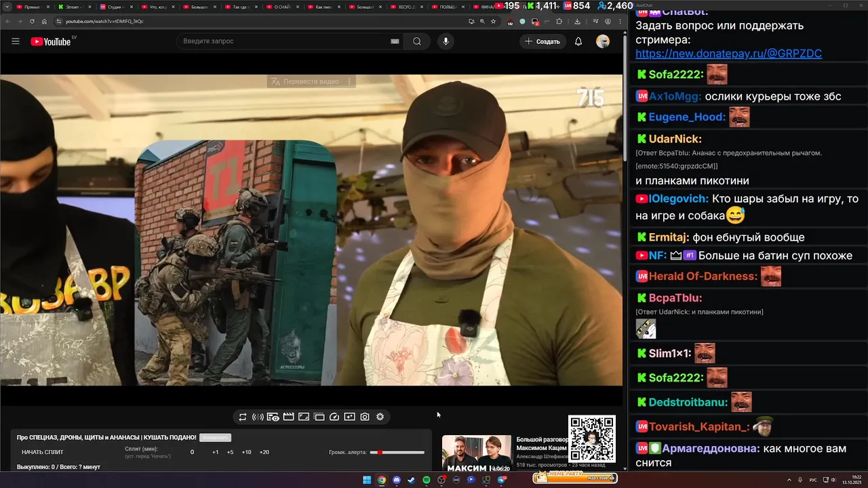Switch to the 'ПОЛЬША' browser tab
The width and height of the screenshot is (868, 488).
point(447,7)
